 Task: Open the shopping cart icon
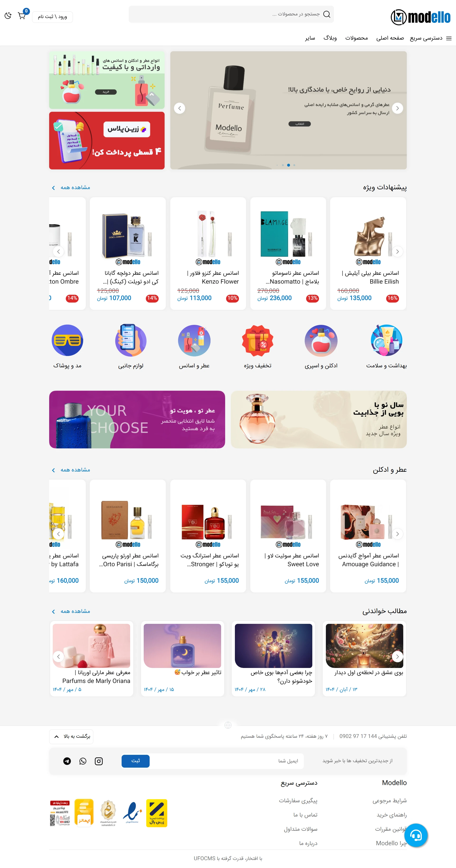click(22, 15)
